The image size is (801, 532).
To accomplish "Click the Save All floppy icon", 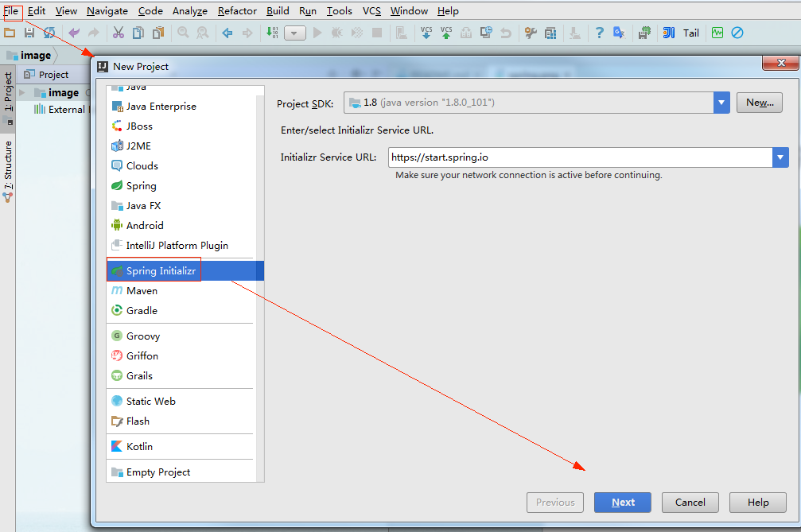I will tap(29, 33).
